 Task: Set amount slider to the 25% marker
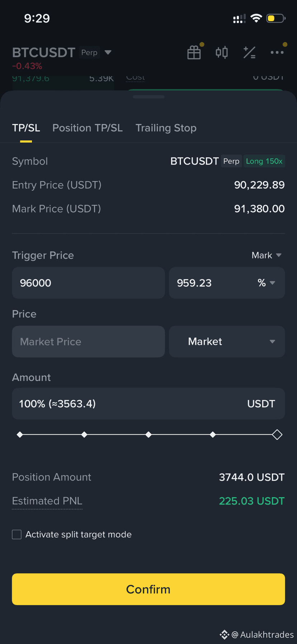84,435
